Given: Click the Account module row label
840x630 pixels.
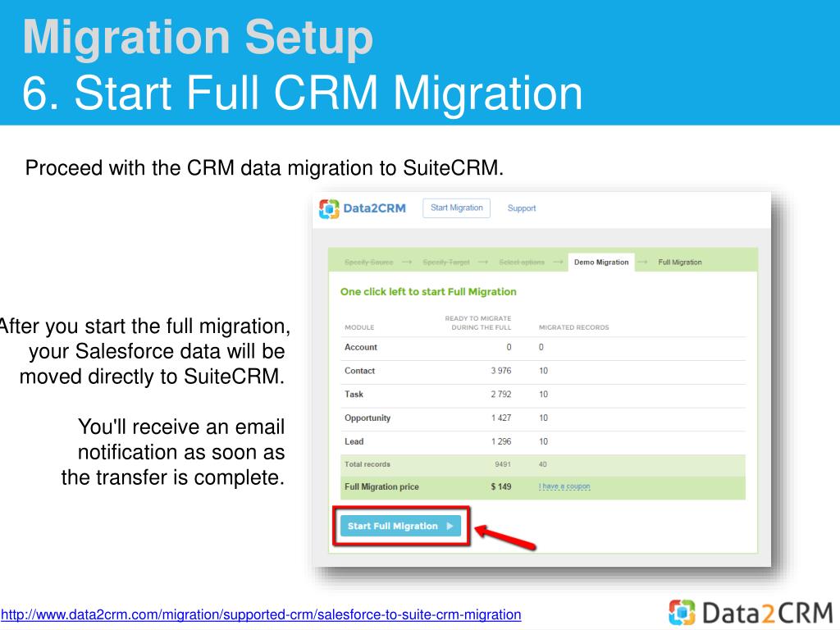Looking at the screenshot, I should click(x=361, y=347).
